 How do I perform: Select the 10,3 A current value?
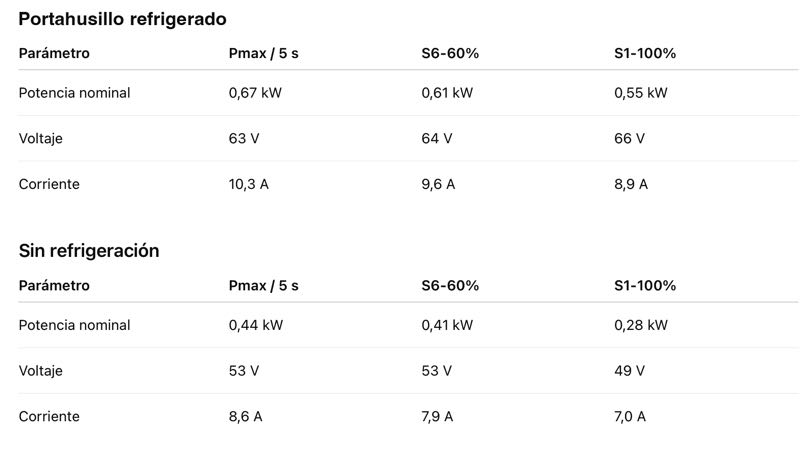[x=249, y=184]
